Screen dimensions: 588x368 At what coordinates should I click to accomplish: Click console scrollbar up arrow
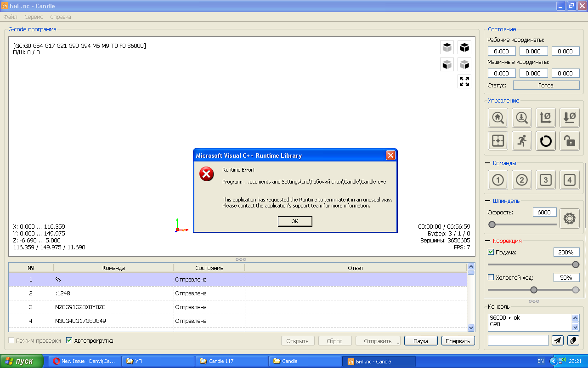(576, 318)
